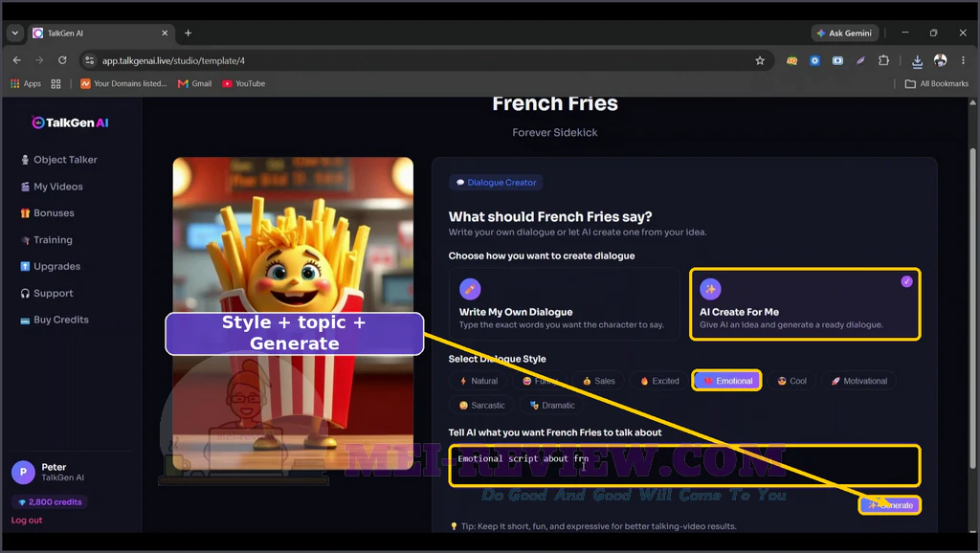Open the Gmail bookmark
Image resolution: width=980 pixels, height=553 pixels.
point(195,84)
